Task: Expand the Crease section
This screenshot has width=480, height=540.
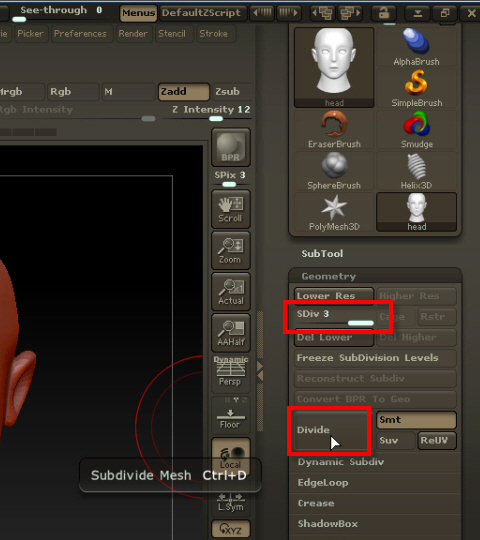Action: (x=316, y=503)
